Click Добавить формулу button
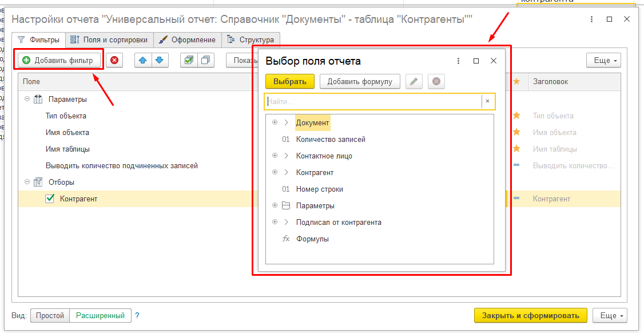The width and height of the screenshot is (644, 333). point(360,81)
